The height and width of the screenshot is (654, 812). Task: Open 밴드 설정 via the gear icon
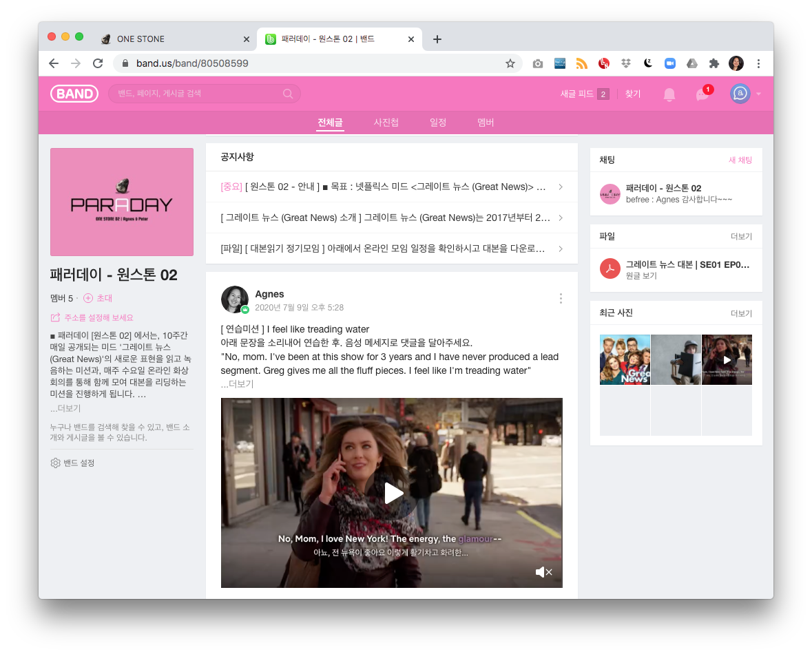tap(55, 463)
